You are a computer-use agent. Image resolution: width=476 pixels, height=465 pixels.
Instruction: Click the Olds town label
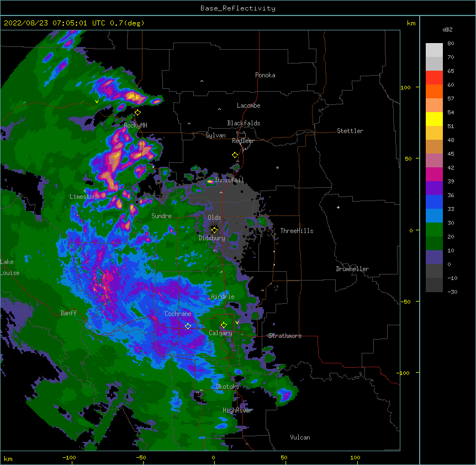214,218
